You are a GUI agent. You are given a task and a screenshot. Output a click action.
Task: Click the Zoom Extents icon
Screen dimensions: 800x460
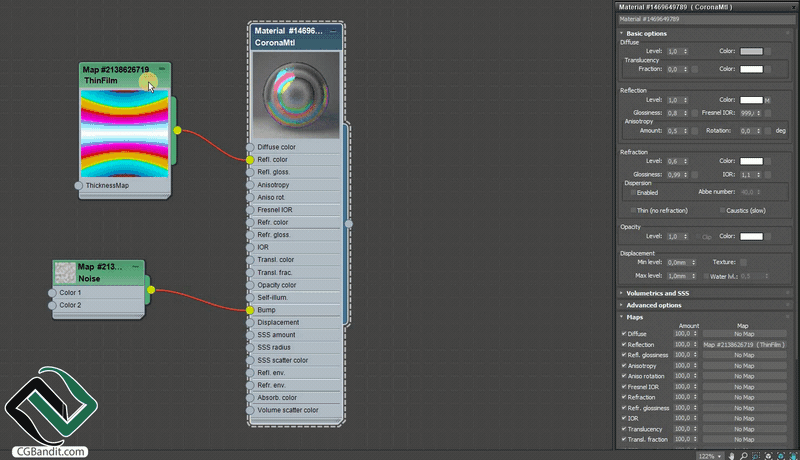point(768,456)
